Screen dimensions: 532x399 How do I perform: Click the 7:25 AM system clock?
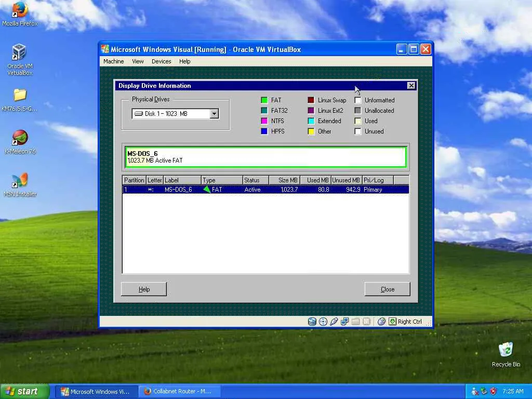pos(513,391)
